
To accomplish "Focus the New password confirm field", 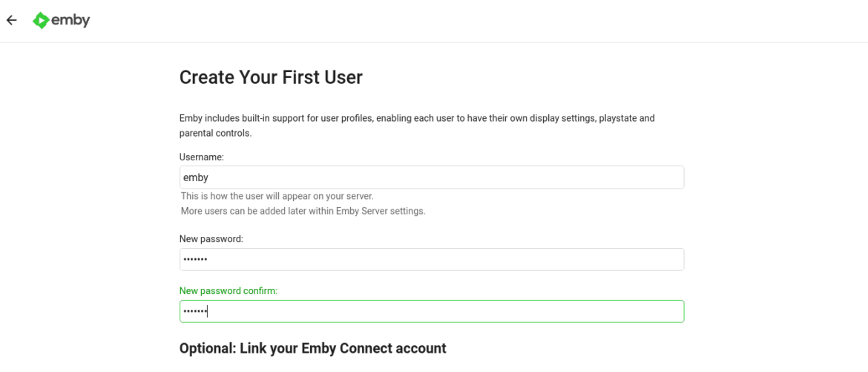I will point(432,312).
